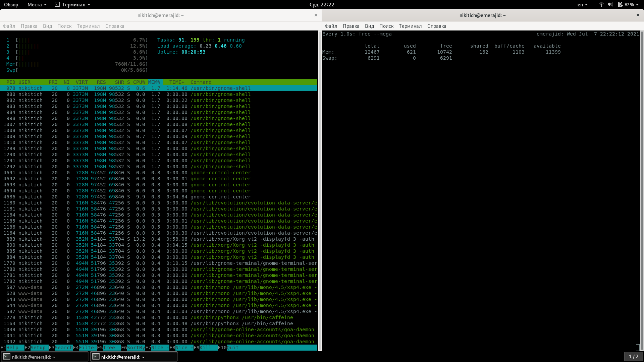
Task: Select process row PID 1163 caffeine
Action: click(x=159, y=323)
